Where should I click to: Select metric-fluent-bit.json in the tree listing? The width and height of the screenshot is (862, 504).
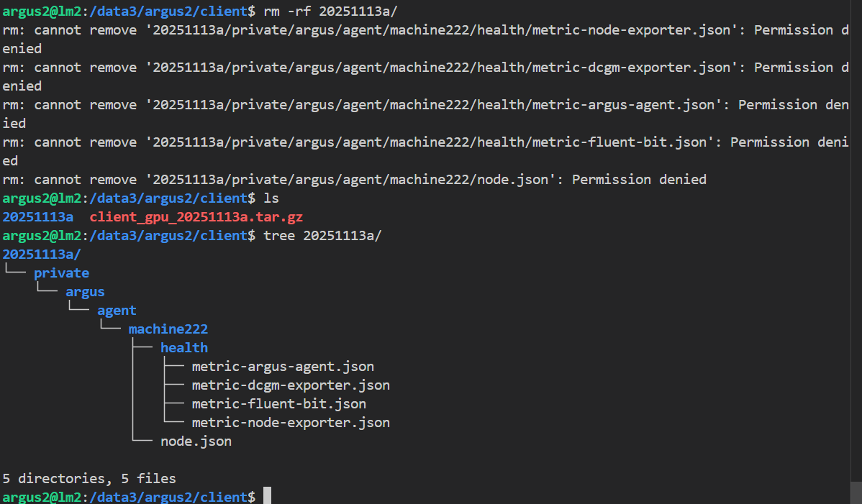coord(278,404)
